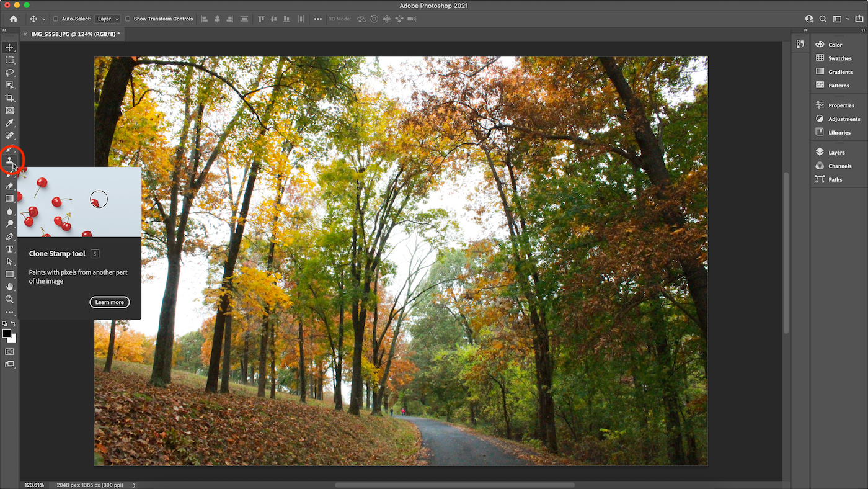
Task: Open the Swatches panel
Action: (839, 58)
